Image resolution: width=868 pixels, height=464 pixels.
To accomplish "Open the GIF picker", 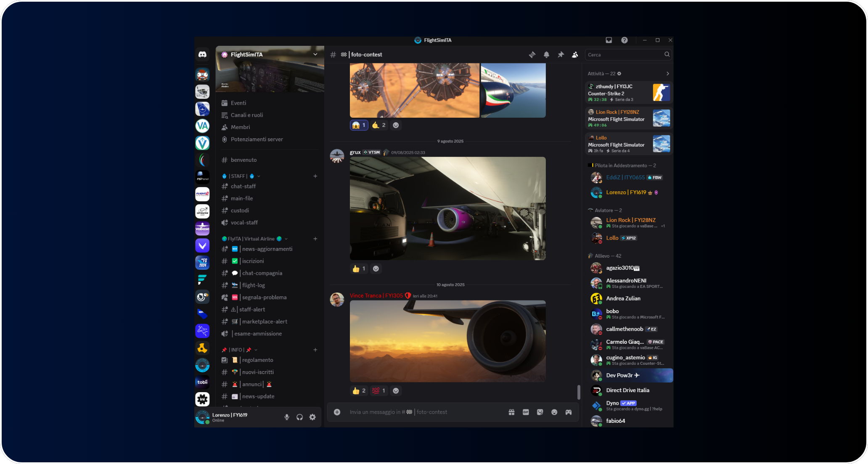I will [x=526, y=412].
